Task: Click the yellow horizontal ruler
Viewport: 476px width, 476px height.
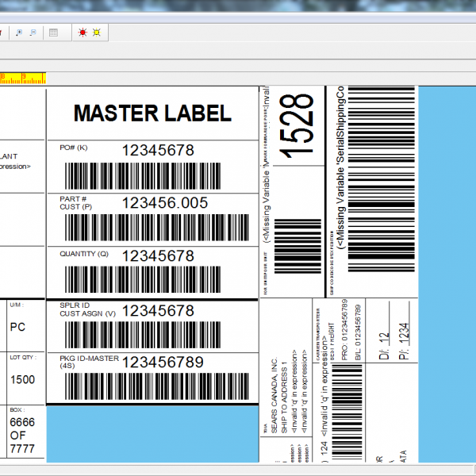Action: pyautogui.click(x=23, y=79)
